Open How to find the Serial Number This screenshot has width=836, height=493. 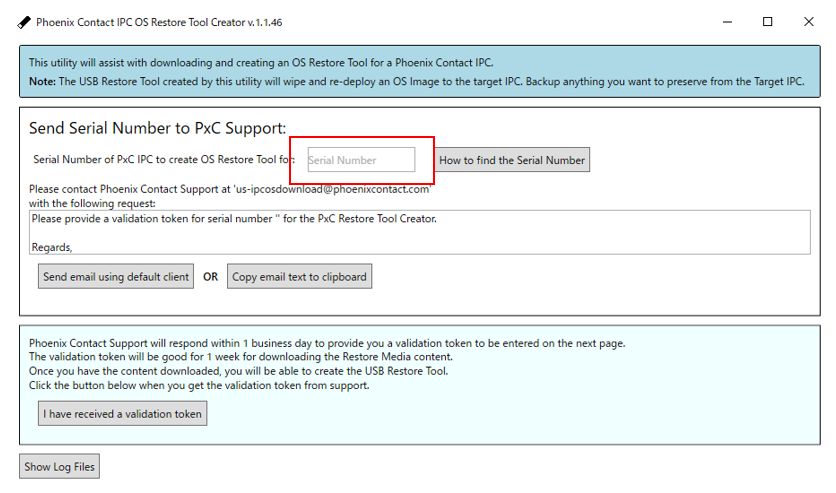[512, 160]
